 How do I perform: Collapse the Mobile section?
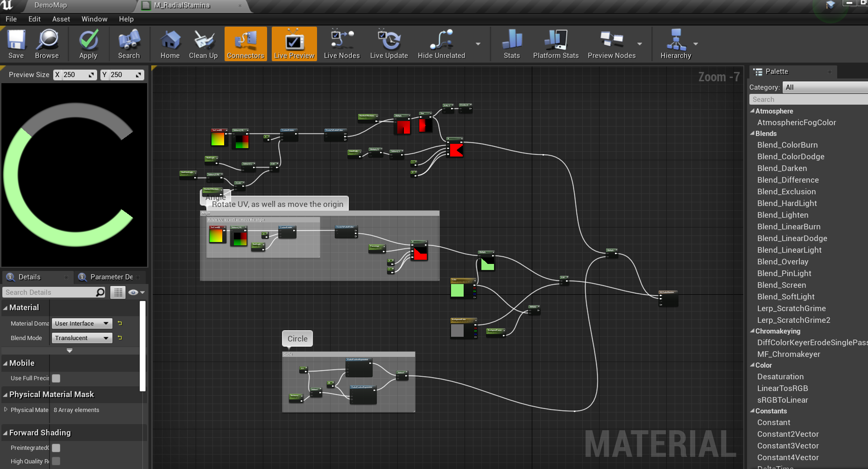tap(5, 363)
